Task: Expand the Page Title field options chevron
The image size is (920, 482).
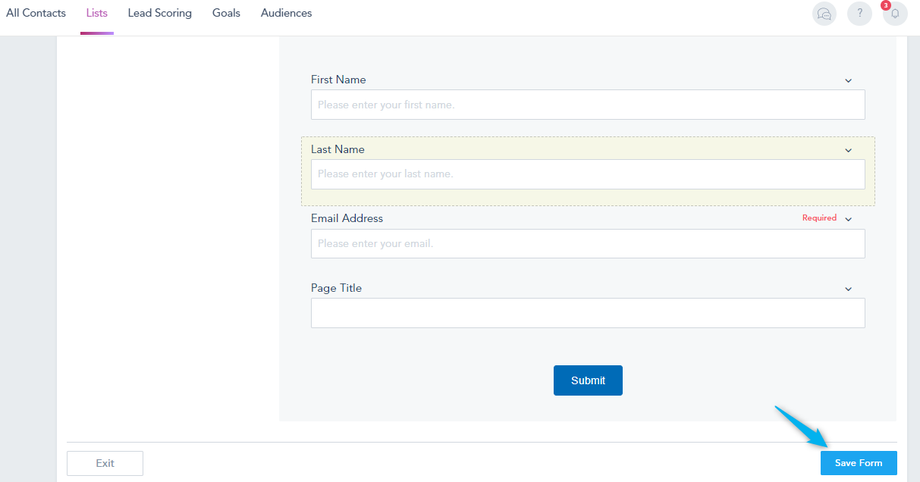Action: point(848,289)
